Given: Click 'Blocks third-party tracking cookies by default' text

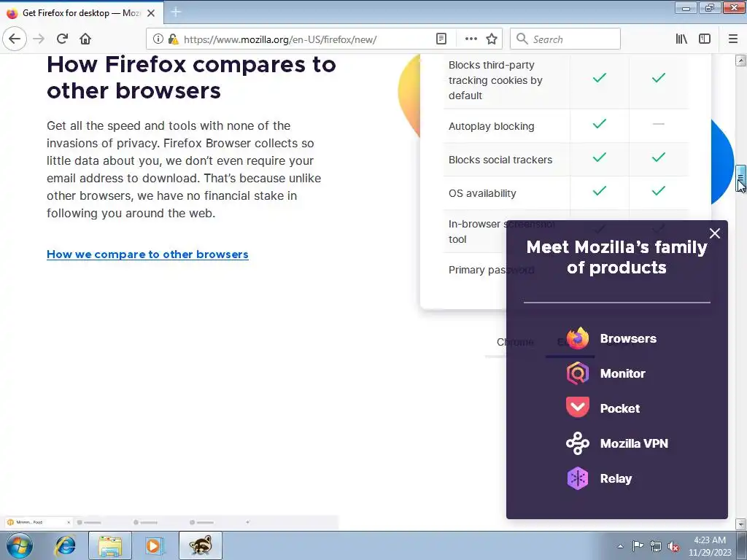Looking at the screenshot, I should coord(495,80).
